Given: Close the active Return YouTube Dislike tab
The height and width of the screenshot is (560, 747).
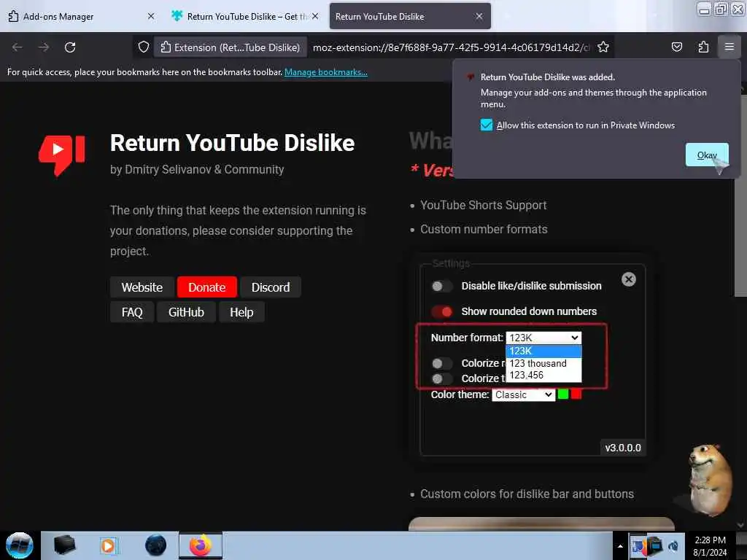Looking at the screenshot, I should click(x=479, y=16).
